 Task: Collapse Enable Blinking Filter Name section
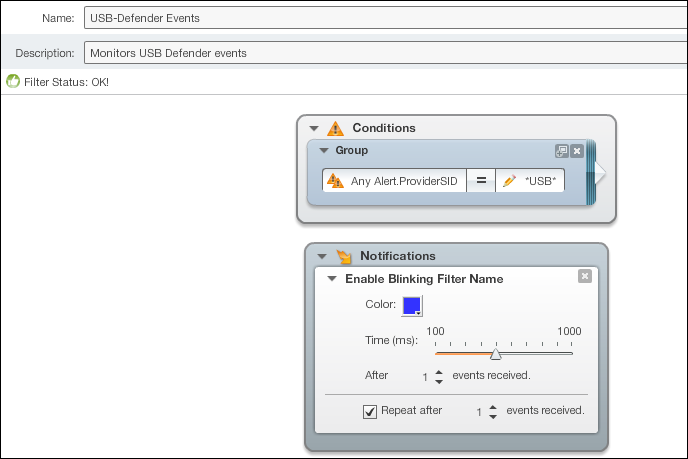point(332,279)
